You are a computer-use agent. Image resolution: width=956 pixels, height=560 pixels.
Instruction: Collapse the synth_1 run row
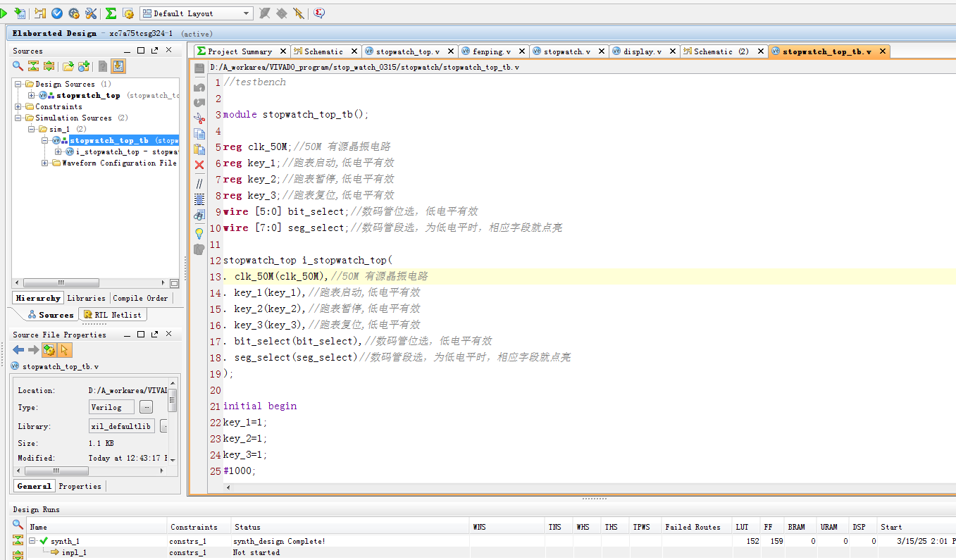(32, 541)
